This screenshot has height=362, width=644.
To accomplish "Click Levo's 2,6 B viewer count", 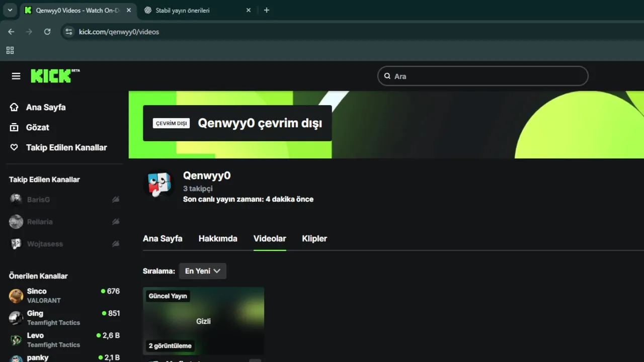I will click(108, 335).
